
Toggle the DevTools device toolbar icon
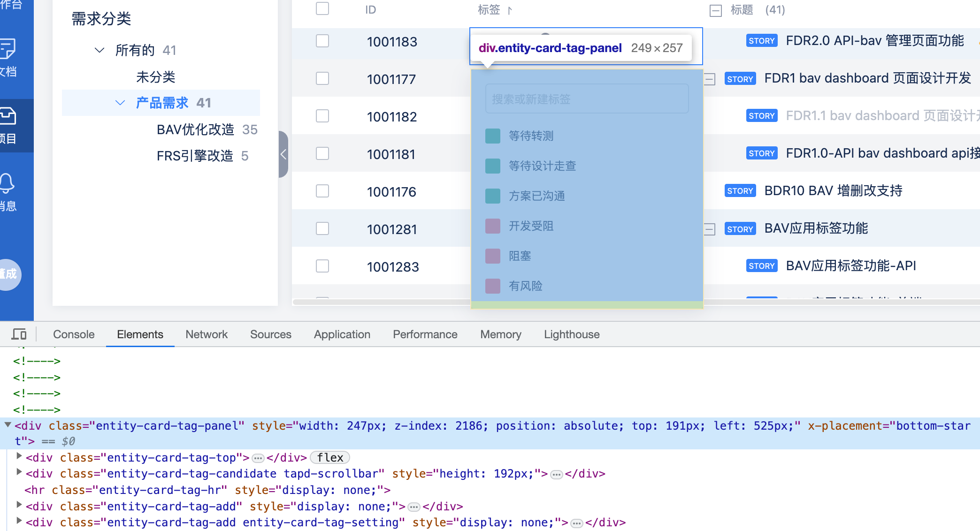(x=19, y=334)
